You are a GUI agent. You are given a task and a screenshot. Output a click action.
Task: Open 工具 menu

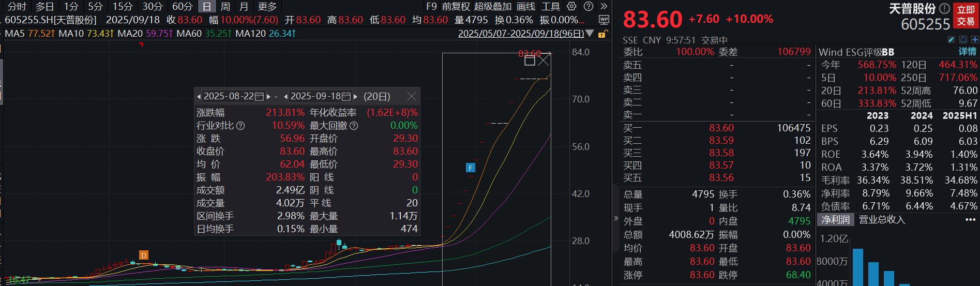coord(551,6)
